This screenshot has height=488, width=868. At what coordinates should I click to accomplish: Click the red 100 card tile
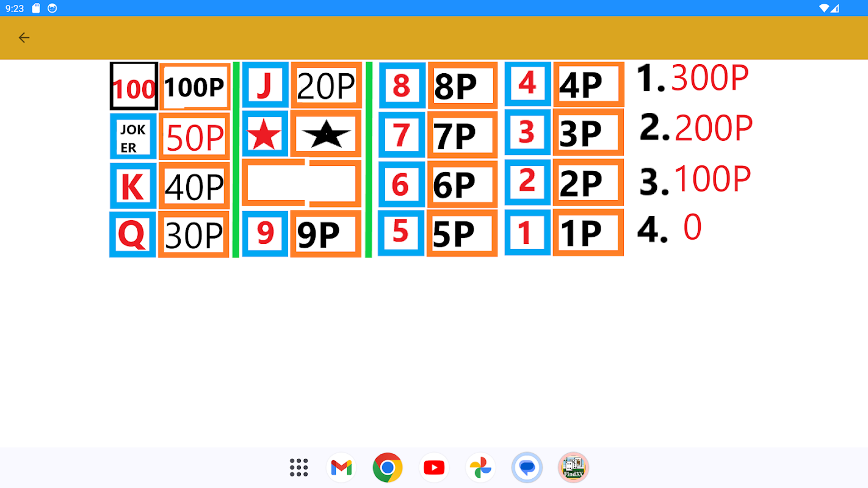click(134, 87)
